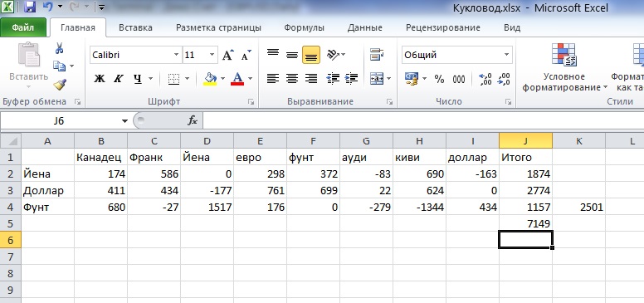This screenshot has width=644, height=303.
Task: Toggle bottom align highlighted button
Action: [311, 55]
